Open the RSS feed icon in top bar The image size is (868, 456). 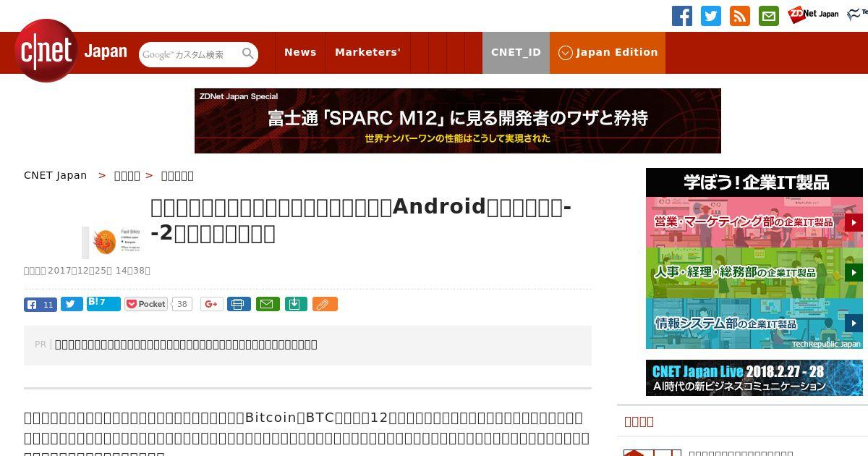click(740, 16)
